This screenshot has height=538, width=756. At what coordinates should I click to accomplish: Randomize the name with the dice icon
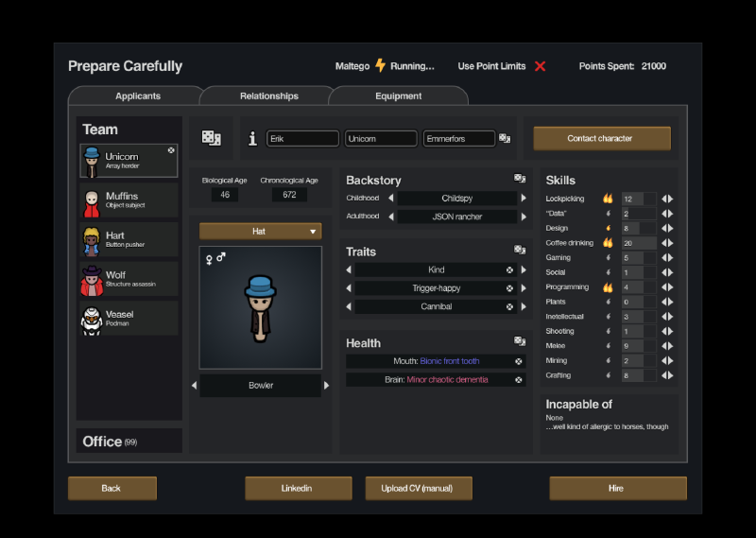(505, 138)
